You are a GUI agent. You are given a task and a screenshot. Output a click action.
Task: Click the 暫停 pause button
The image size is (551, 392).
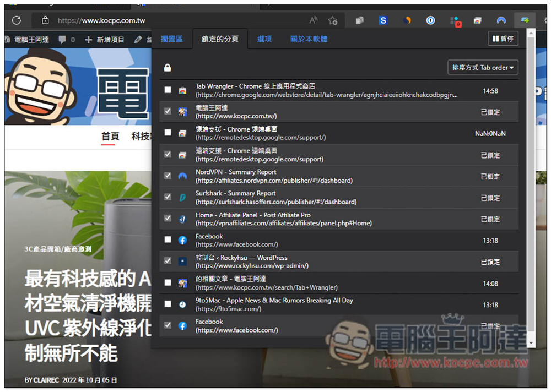[503, 39]
